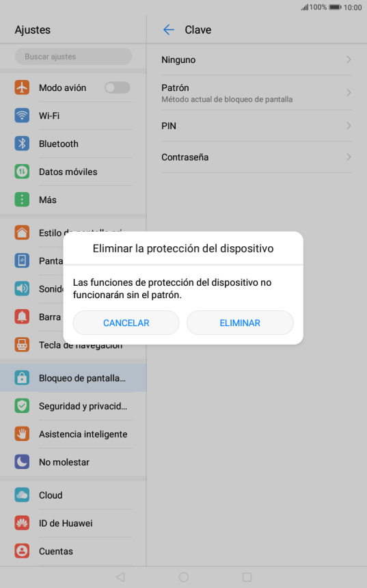The height and width of the screenshot is (588, 367).
Task: Tap the airplane mode icon
Action: (22, 88)
